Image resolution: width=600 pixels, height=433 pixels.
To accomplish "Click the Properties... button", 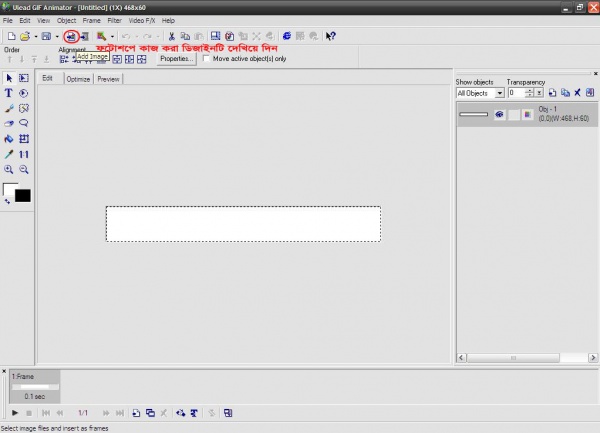I will click(176, 59).
